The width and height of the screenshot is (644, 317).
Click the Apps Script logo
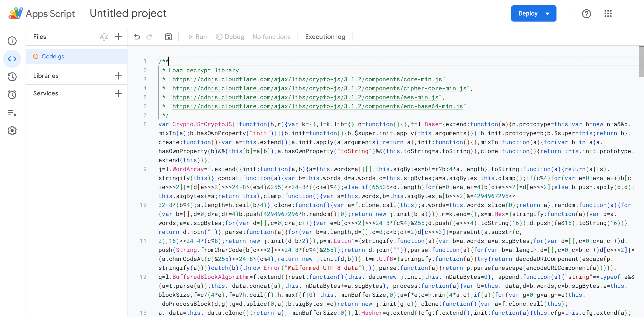point(15,13)
